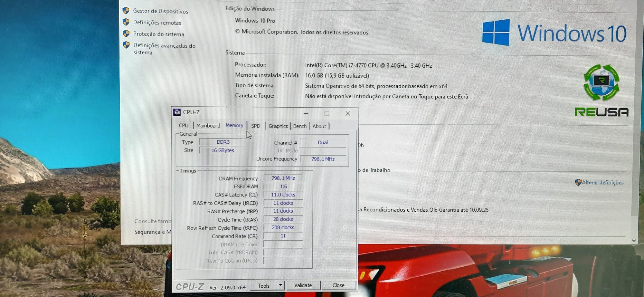Click Channel # field showing Dual

coord(323,142)
